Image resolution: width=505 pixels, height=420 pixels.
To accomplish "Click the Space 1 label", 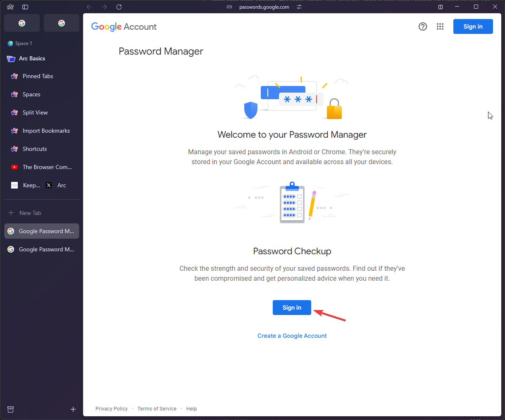I will [24, 43].
